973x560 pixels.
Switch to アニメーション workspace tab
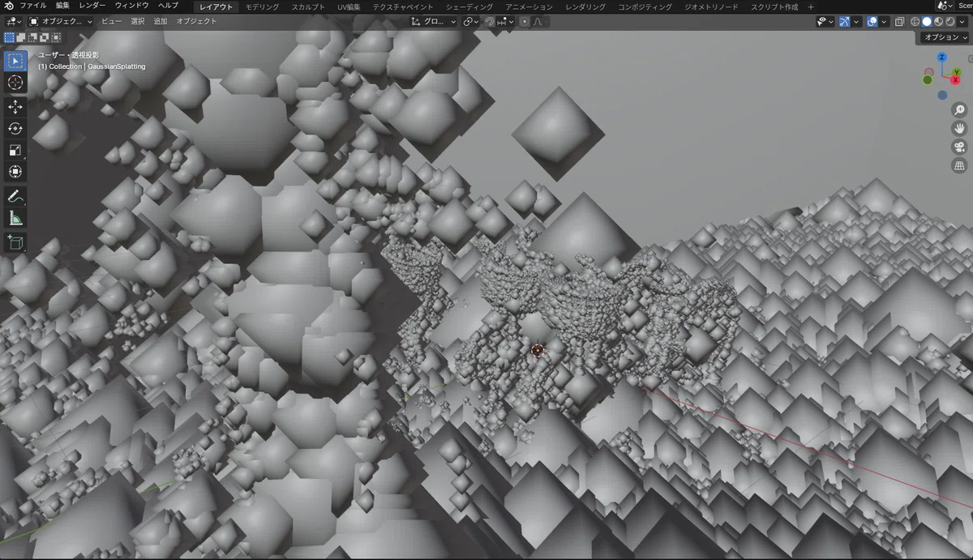(x=529, y=6)
